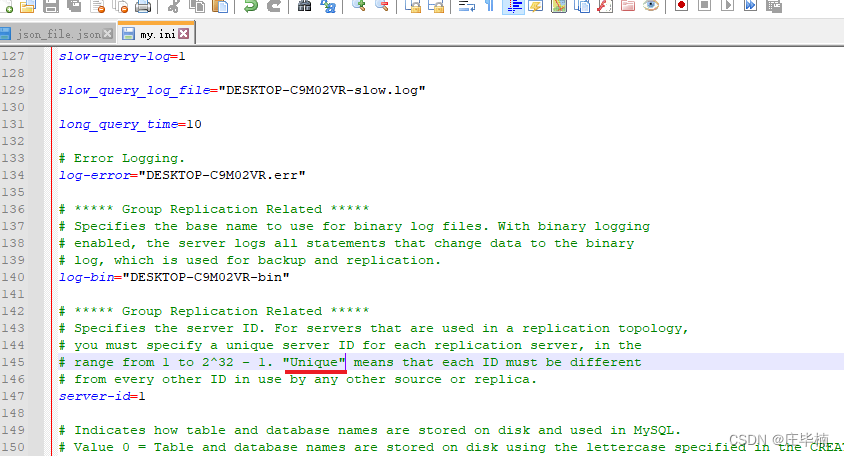Click 'from every other ID' comment line
Screen dimensions: 844x456
point(298,380)
